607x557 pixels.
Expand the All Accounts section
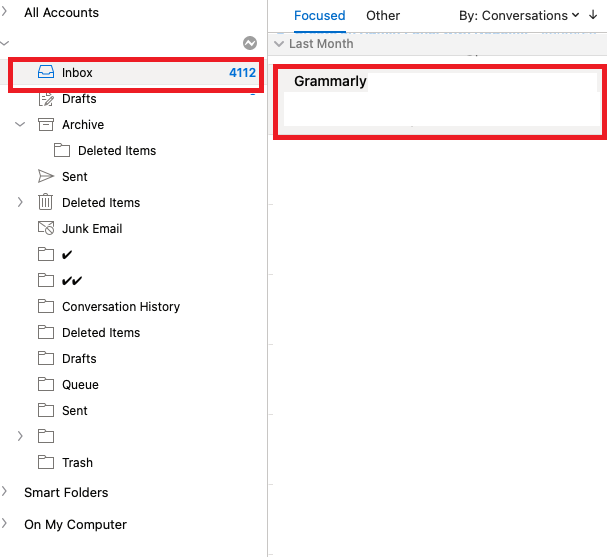tap(4, 12)
